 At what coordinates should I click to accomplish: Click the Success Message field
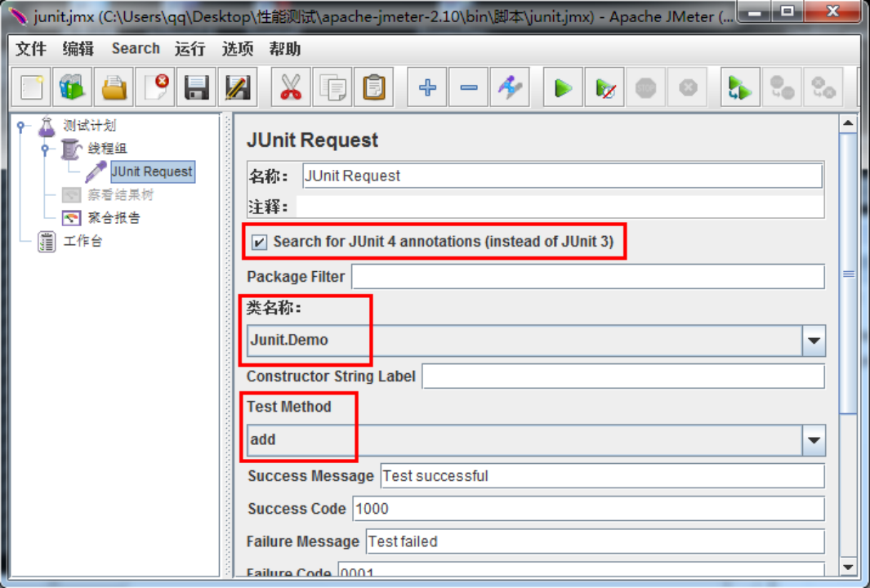coord(602,476)
